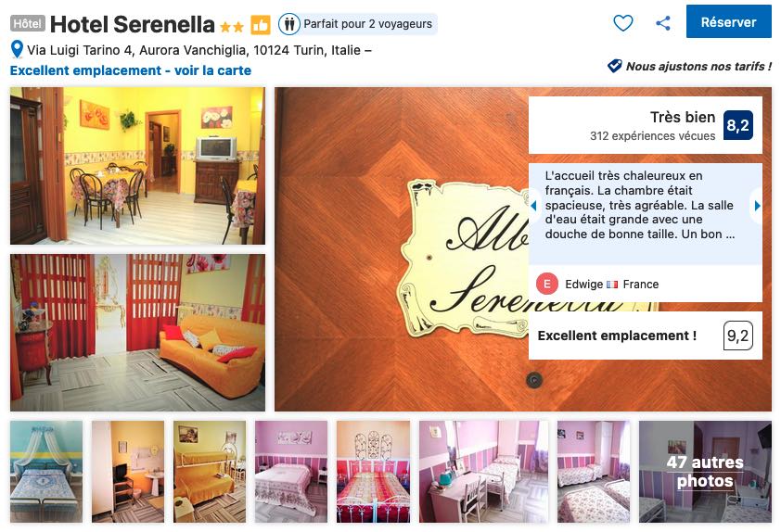This screenshot has height=532, width=781.
Task: Click the Réserver button
Action: pyautogui.click(x=729, y=22)
